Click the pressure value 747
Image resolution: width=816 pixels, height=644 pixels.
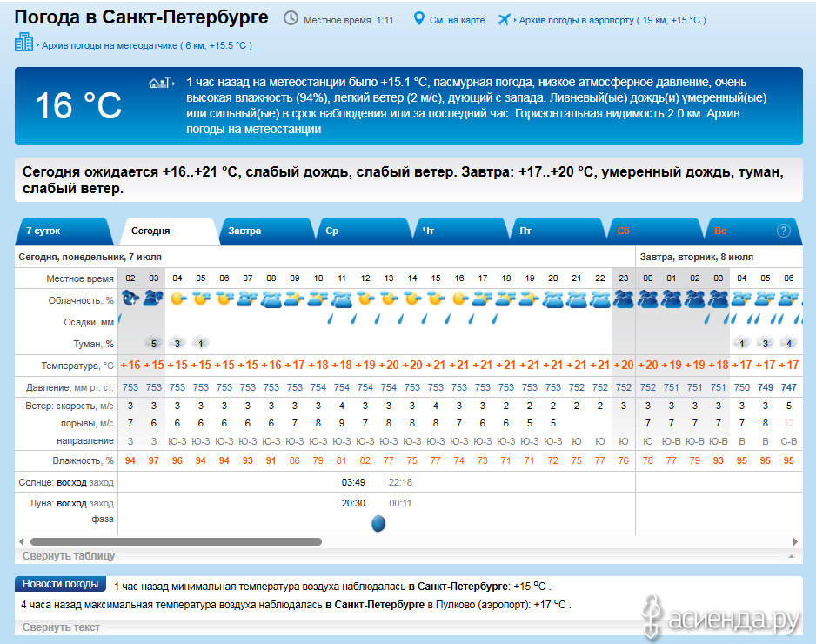789,387
